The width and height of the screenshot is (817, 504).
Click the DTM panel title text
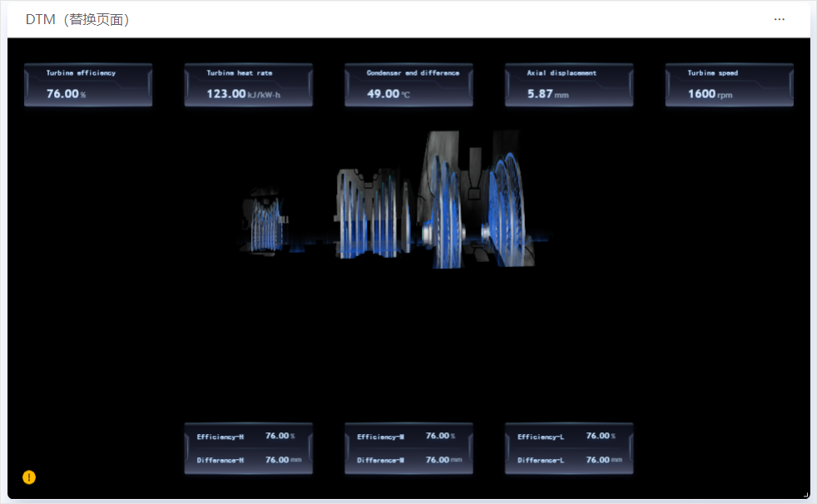tap(77, 19)
